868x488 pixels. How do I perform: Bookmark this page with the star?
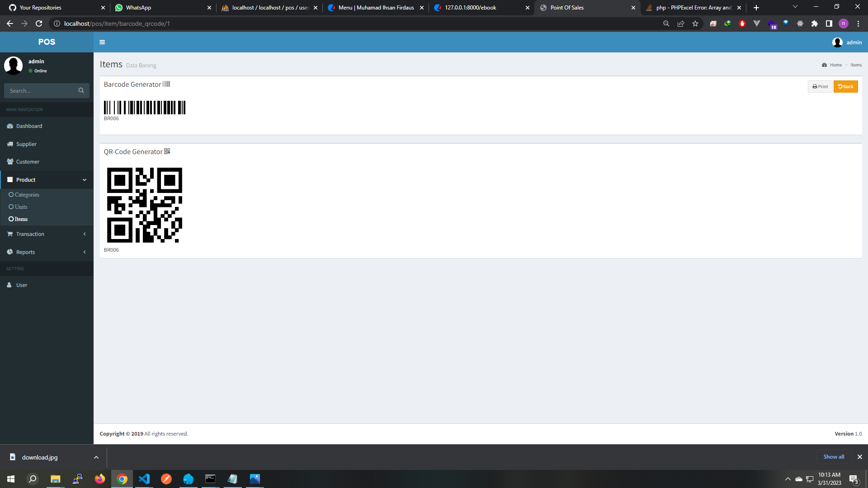(695, 23)
